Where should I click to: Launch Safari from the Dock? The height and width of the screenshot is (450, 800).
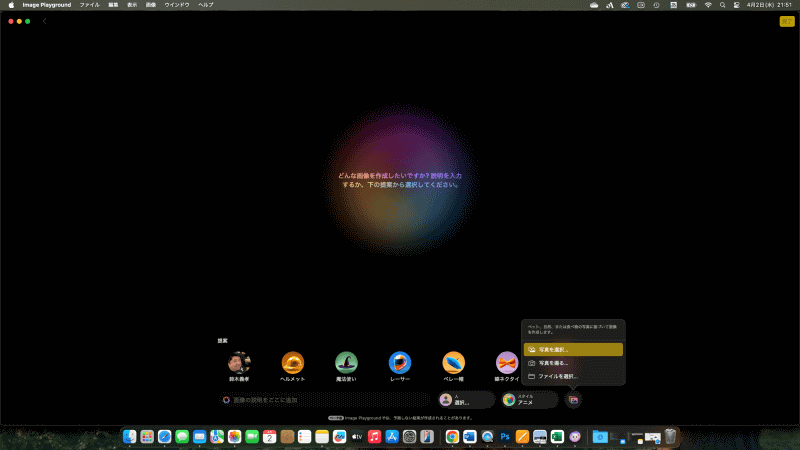(164, 437)
